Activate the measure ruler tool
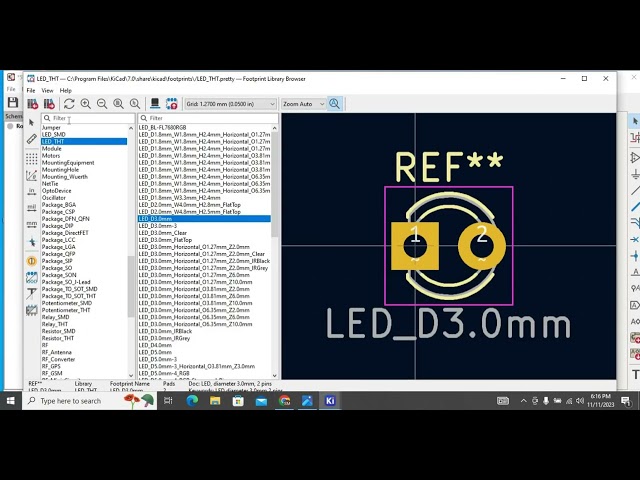Viewport: 640px width, 480px height. click(31, 139)
